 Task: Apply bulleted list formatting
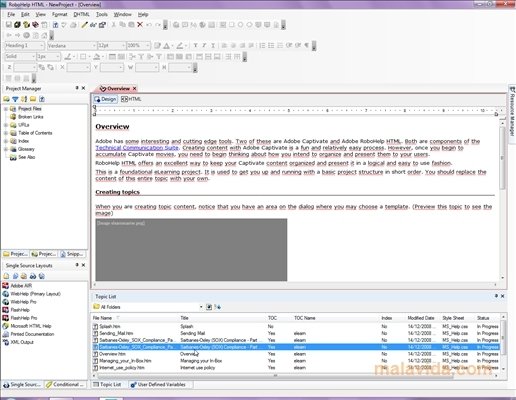pos(271,46)
